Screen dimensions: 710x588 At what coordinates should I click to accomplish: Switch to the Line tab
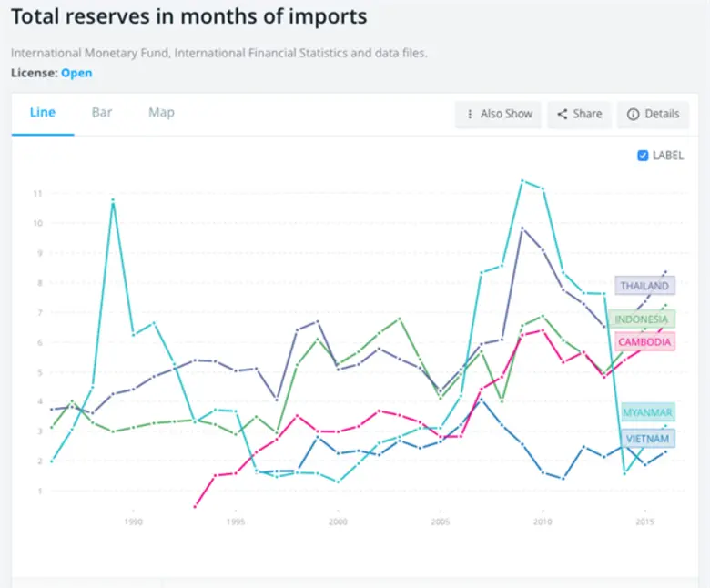pos(43,113)
